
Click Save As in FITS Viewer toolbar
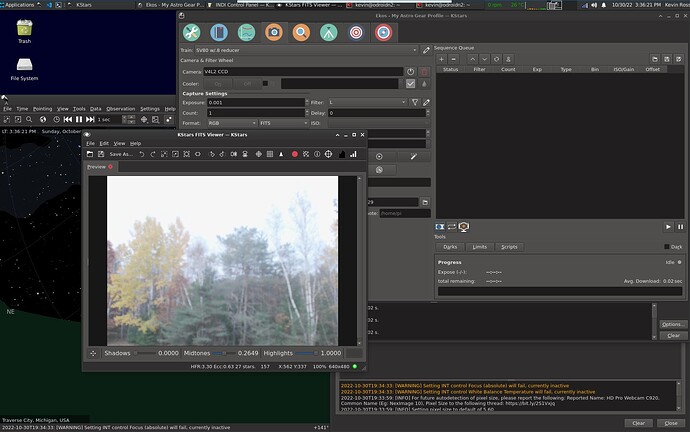pyautogui.click(x=121, y=154)
